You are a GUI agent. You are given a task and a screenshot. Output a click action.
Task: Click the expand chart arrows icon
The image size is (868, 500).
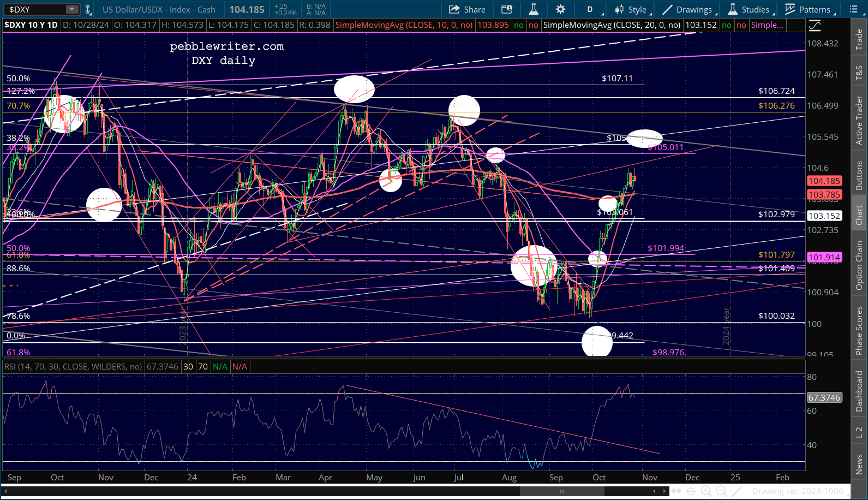click(676, 491)
